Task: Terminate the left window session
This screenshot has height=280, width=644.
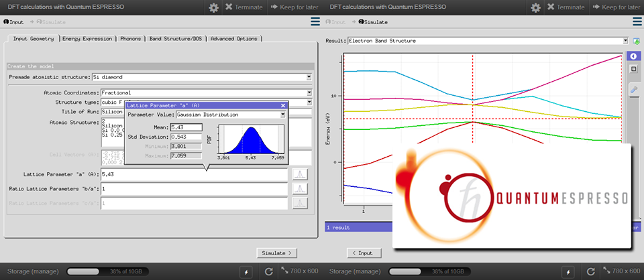Action: point(244,7)
